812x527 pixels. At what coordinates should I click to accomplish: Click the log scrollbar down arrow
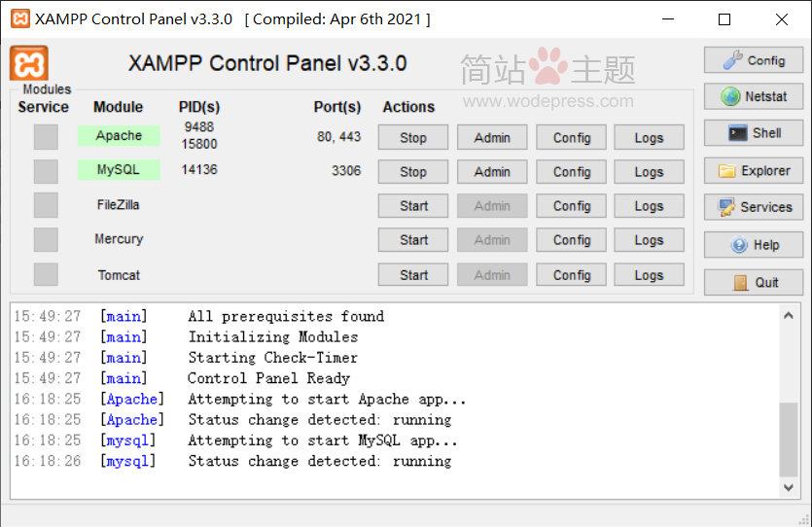tap(790, 486)
